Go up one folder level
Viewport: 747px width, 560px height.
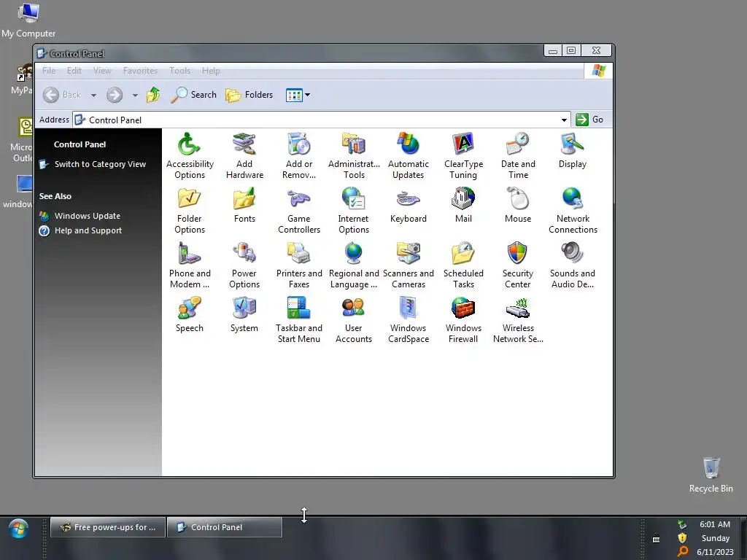tap(153, 95)
